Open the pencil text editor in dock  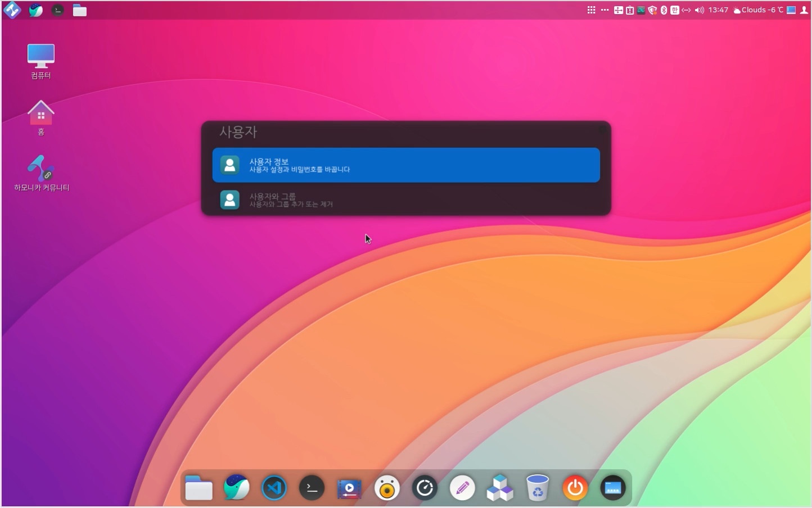point(462,488)
